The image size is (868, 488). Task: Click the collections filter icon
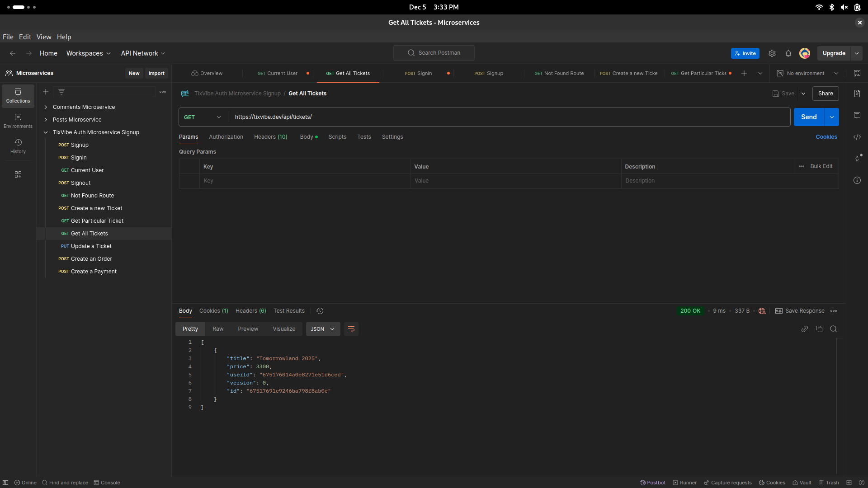click(61, 92)
